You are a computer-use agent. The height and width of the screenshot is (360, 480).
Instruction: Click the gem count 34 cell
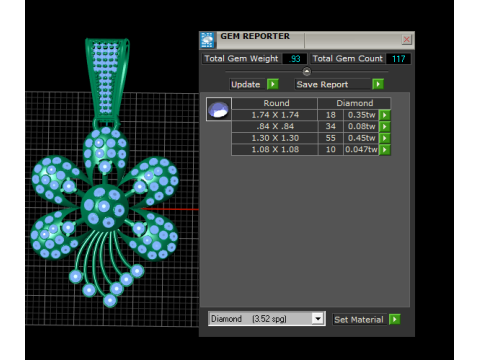coord(331,127)
